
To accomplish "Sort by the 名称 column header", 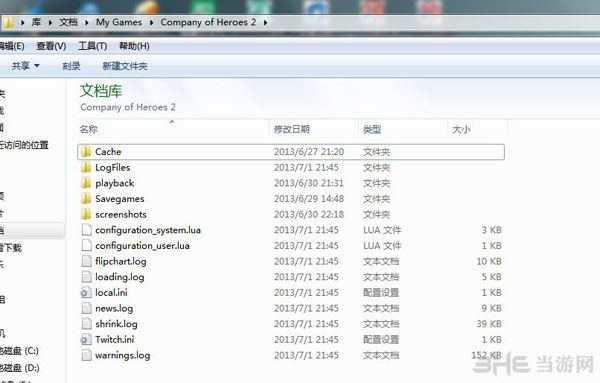I will coord(88,129).
